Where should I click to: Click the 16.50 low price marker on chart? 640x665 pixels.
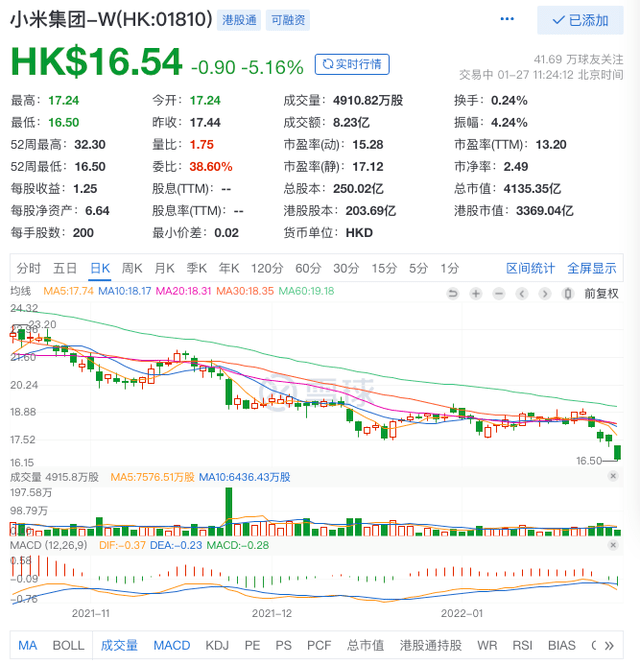click(x=589, y=461)
